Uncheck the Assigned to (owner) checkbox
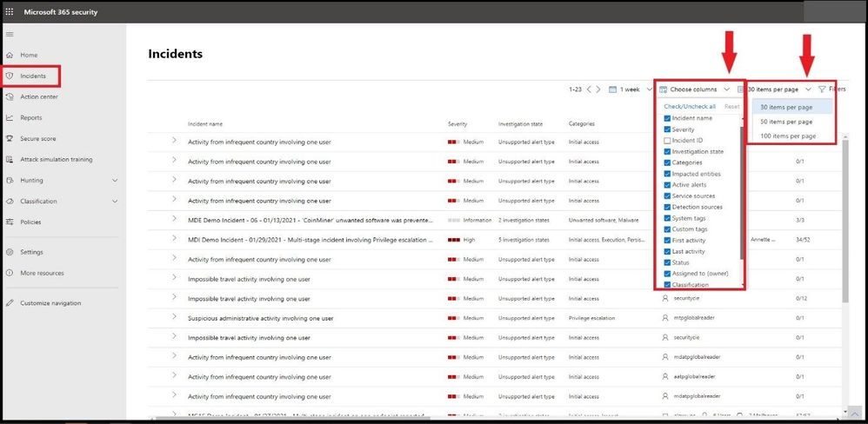This screenshot has width=868, height=424. (x=667, y=274)
